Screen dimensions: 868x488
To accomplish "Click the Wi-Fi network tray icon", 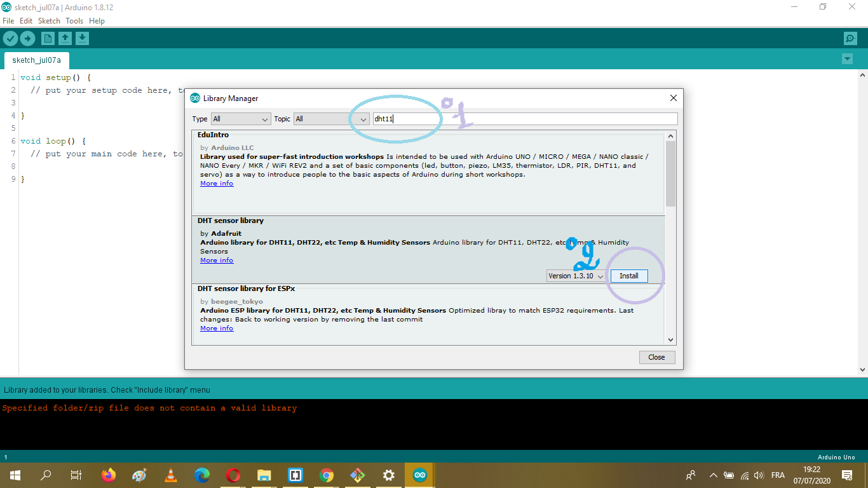I will coord(745,475).
